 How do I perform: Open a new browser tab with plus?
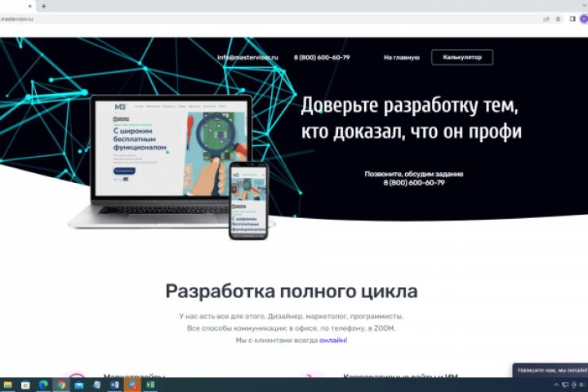(44, 6)
